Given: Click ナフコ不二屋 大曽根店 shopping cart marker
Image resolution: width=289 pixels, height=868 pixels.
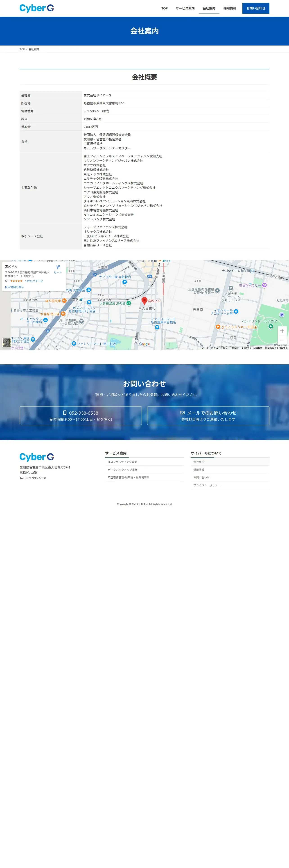Looking at the screenshot, I should [x=125, y=282].
